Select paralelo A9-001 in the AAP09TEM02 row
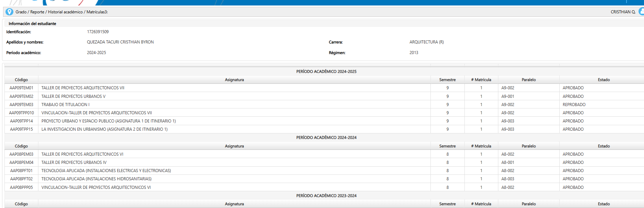Image resolution: width=644 pixels, height=208 pixels. 508,96
